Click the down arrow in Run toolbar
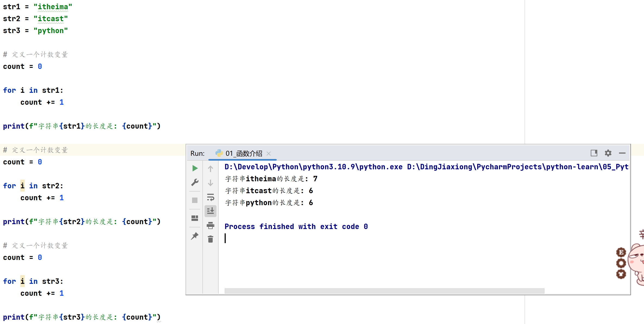 click(211, 183)
